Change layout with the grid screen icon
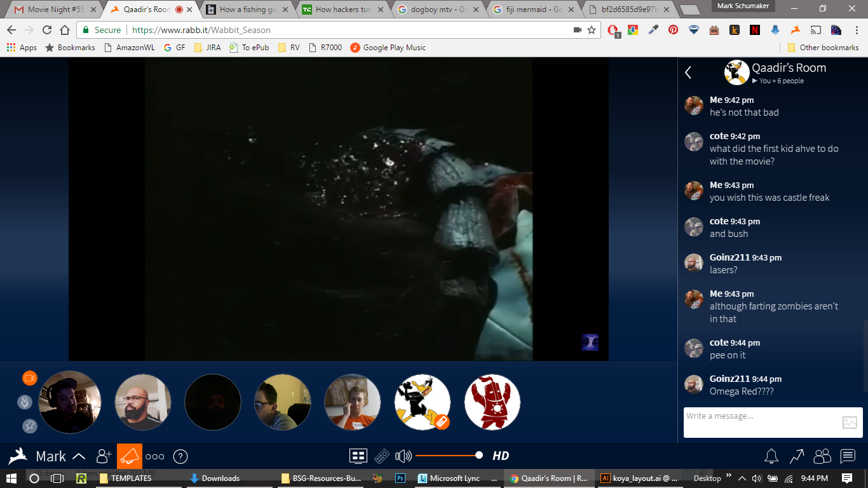The image size is (868, 488). 358,456
